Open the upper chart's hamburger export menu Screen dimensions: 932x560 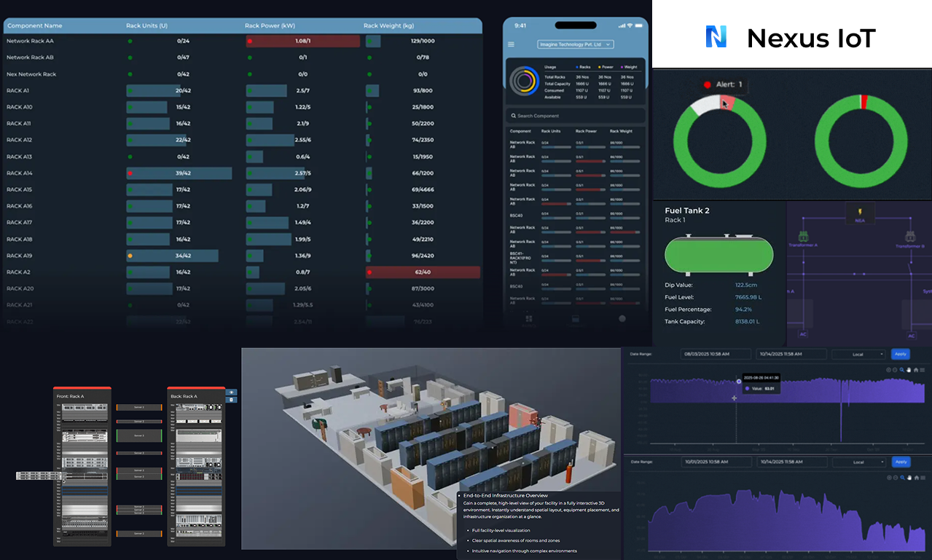[x=923, y=370]
